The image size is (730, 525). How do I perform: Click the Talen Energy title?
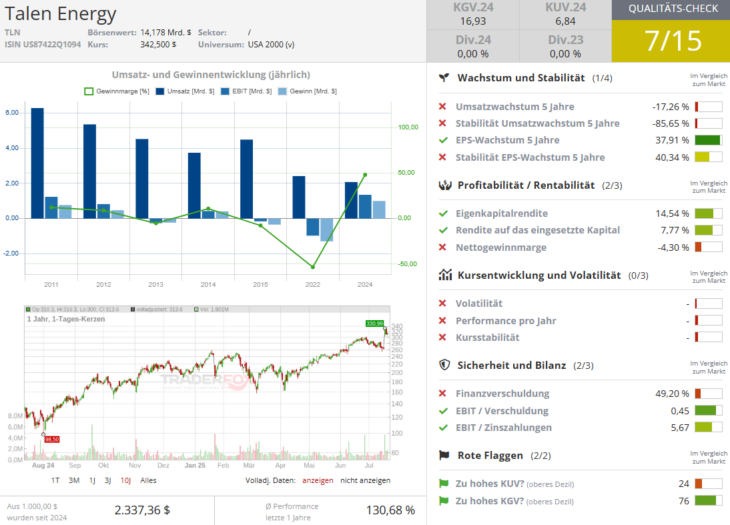click(60, 14)
